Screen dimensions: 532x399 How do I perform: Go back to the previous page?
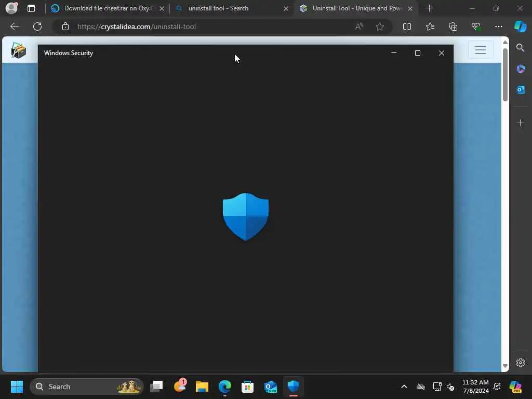point(15,26)
